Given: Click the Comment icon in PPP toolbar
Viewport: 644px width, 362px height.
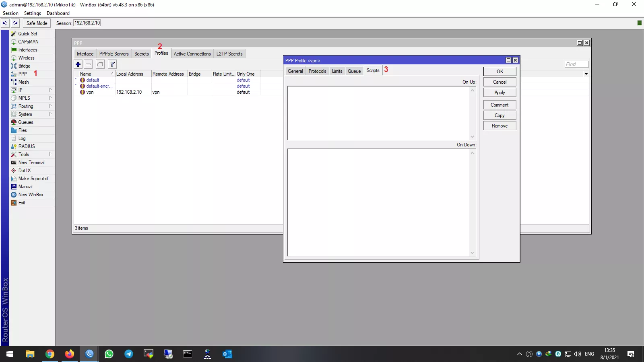Looking at the screenshot, I should click(100, 64).
